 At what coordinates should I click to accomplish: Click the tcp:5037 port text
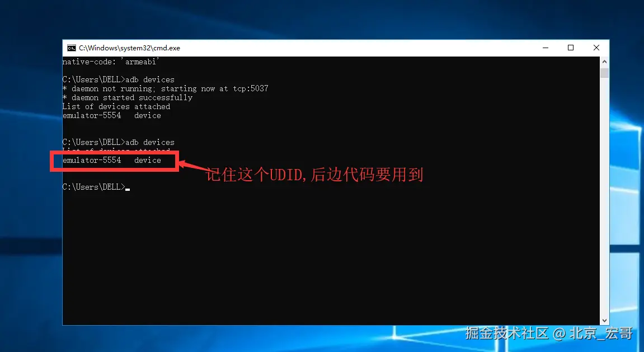pos(251,89)
